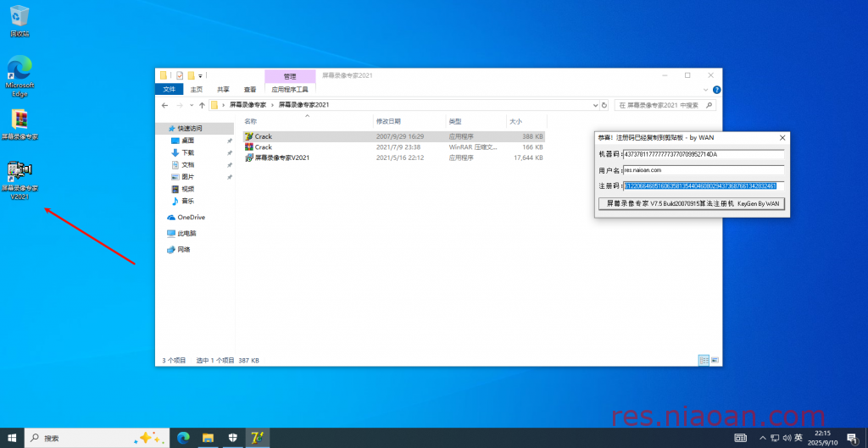Screen dimensions: 868x448
Task: Switch to the 共享 ribbon tab
Action: coord(223,89)
